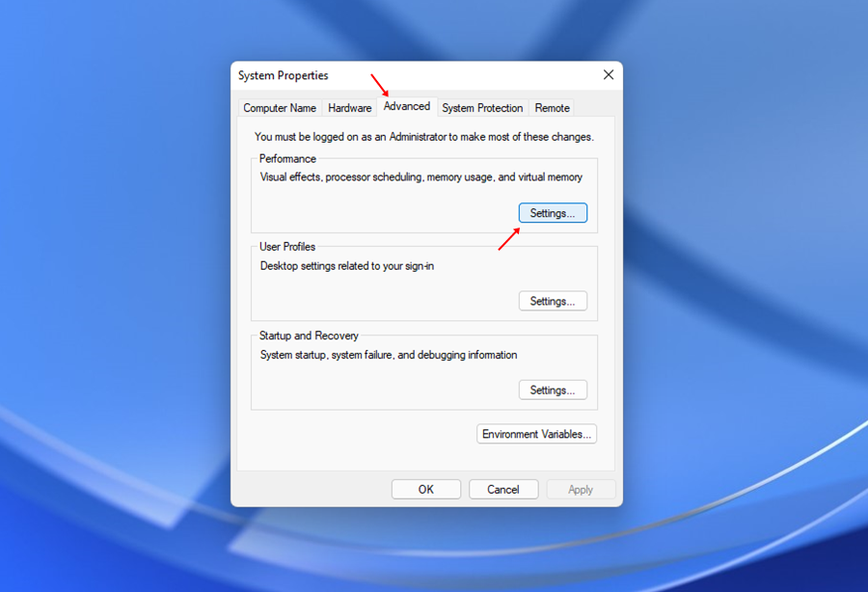
Task: Click the Performance group label
Action: coord(287,159)
